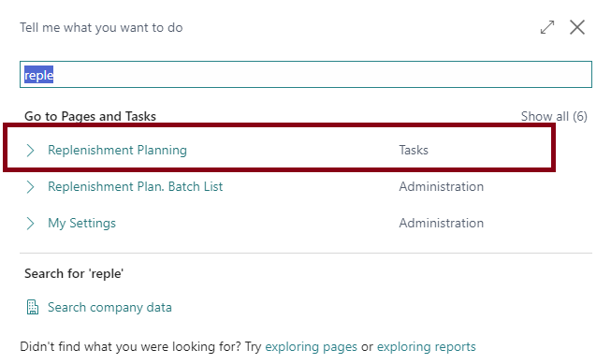Click the 'Go to Pages and Tasks' heading
Image resolution: width=611 pixels, height=364 pixels.
point(90,116)
